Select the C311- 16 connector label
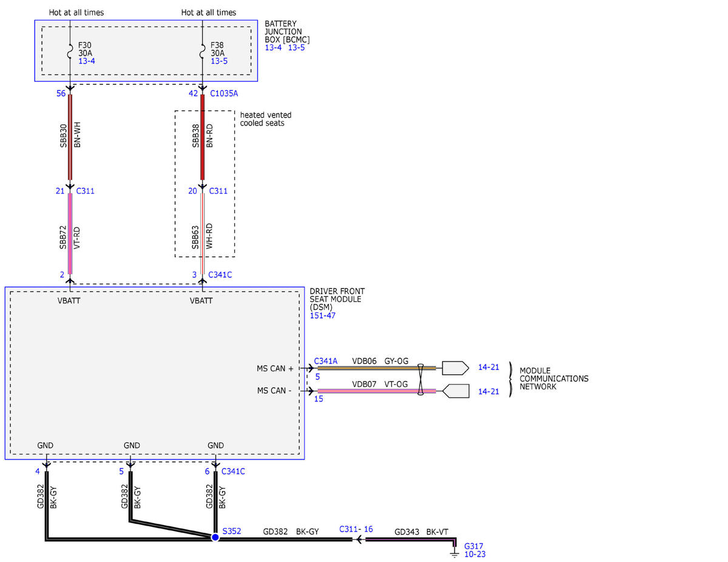Screen dimensions: 728x562 (x=356, y=529)
